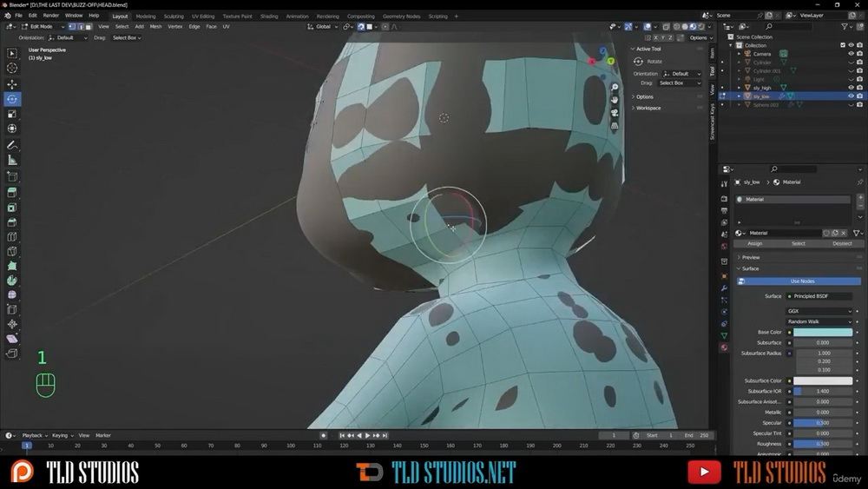Expand the Workspace section in sidebar

click(x=648, y=108)
